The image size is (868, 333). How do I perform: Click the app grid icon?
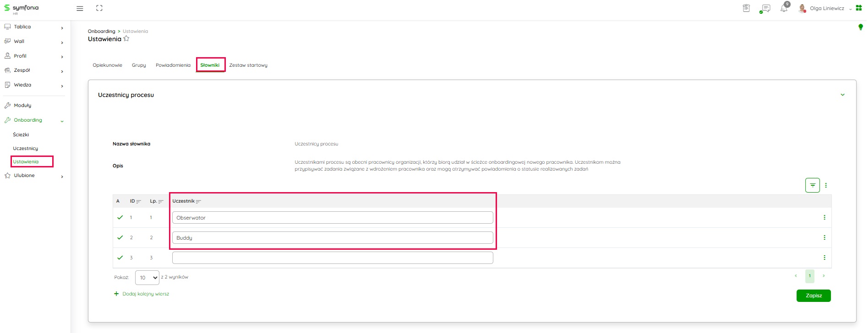click(x=859, y=8)
